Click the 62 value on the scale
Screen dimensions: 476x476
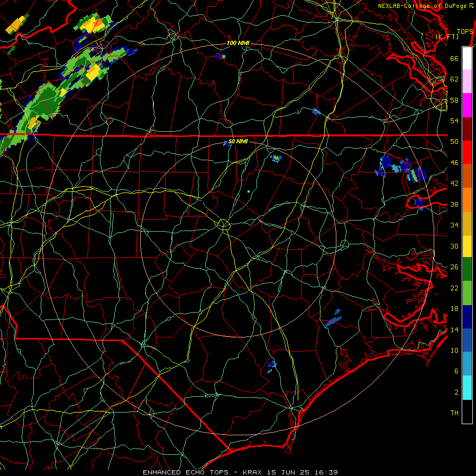[x=454, y=79]
